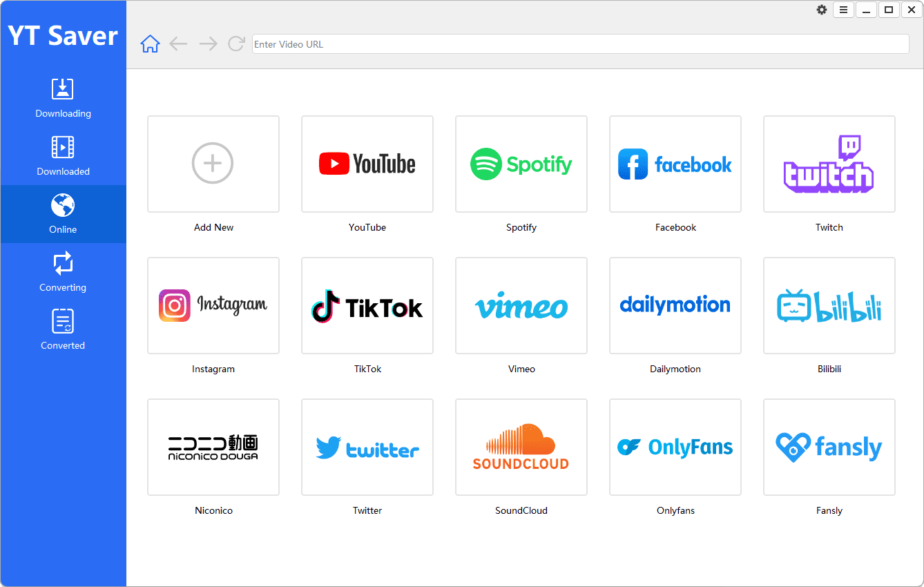Click the Add New plus tile

213,164
